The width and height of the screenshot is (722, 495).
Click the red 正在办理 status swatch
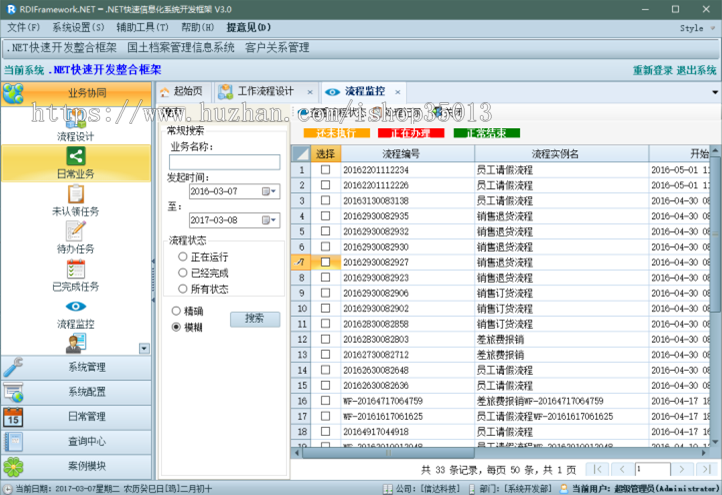click(x=411, y=133)
